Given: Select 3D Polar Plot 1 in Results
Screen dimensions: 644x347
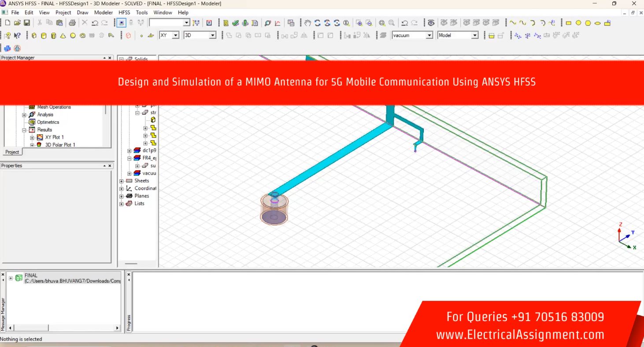Looking at the screenshot, I should tap(60, 145).
